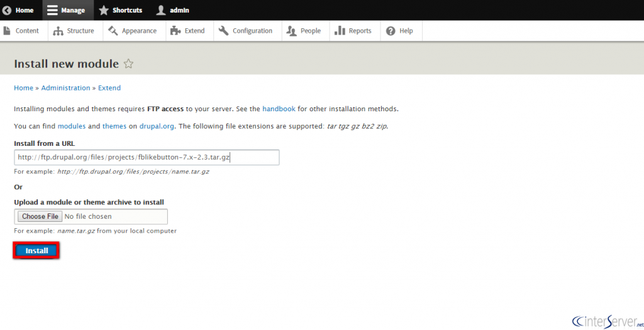Open the admin account tab
The height and width of the screenshot is (330, 644).
pos(173,10)
